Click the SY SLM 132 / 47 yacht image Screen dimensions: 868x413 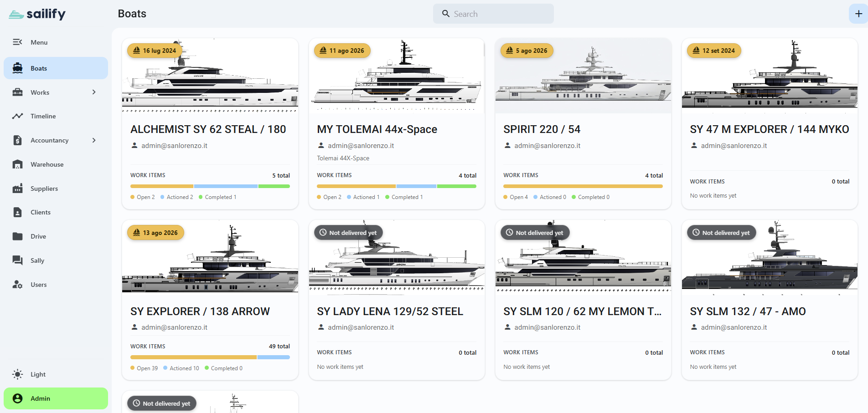click(770, 258)
